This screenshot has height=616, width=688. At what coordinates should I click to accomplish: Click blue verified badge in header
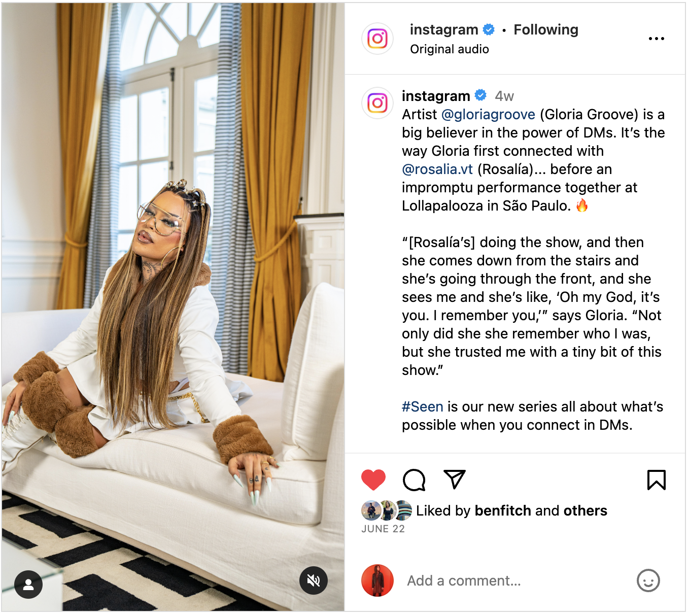pyautogui.click(x=489, y=29)
